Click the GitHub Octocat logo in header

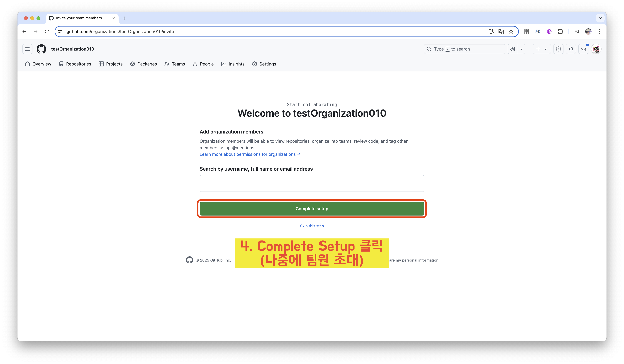(41, 49)
